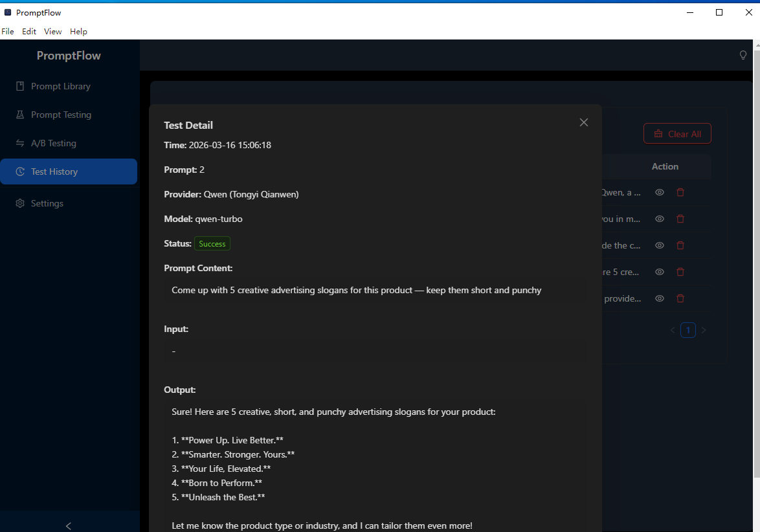
Task: Click the 'Your Life, Elevated.' slogan line
Action: (221, 469)
